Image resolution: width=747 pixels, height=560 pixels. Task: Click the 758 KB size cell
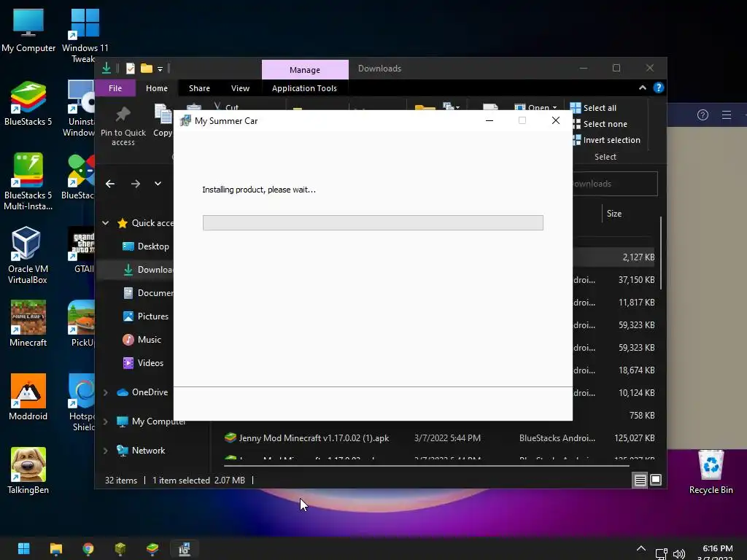(x=642, y=416)
